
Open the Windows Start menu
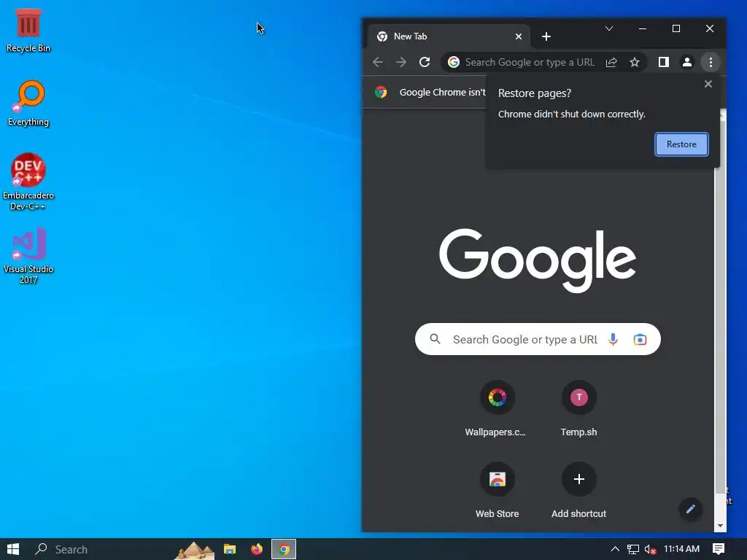(13, 549)
